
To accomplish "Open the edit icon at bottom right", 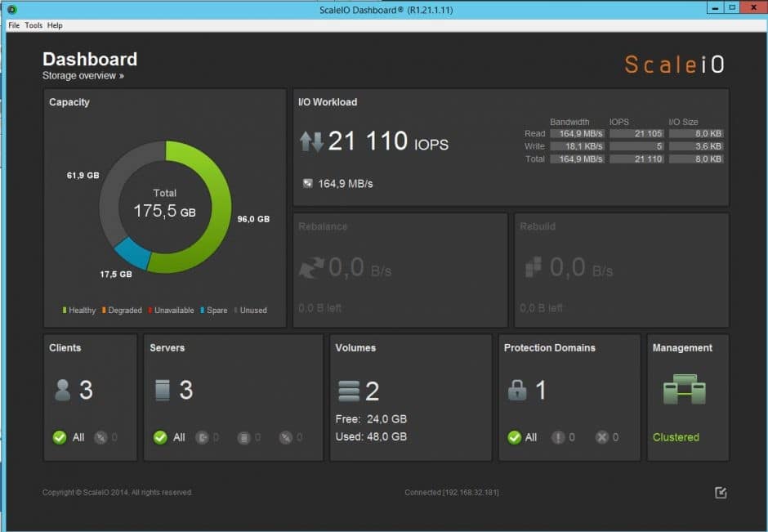I will 721,493.
